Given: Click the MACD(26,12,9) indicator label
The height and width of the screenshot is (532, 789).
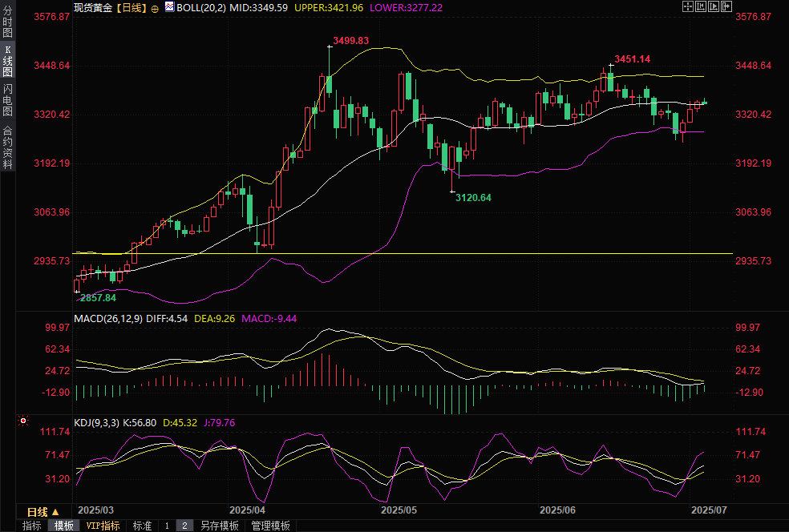Looking at the screenshot, I should [108, 319].
